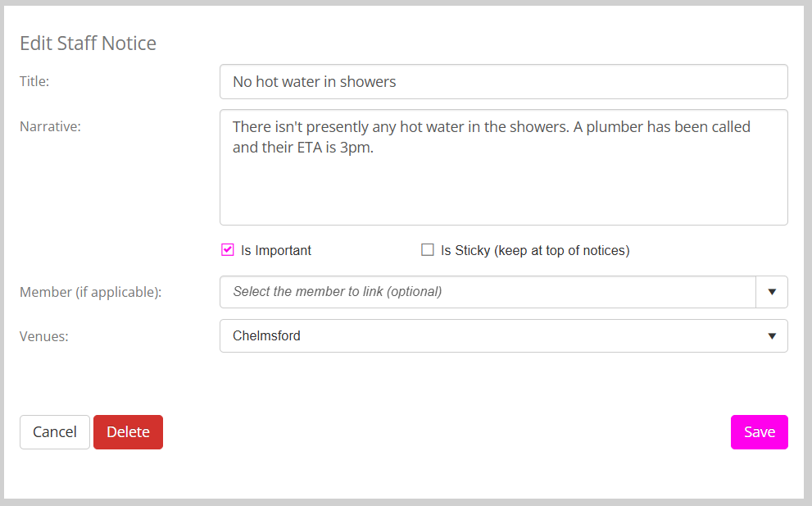Uncheck the Is Important checkbox
Viewport: 812px width, 506px height.
[x=228, y=250]
